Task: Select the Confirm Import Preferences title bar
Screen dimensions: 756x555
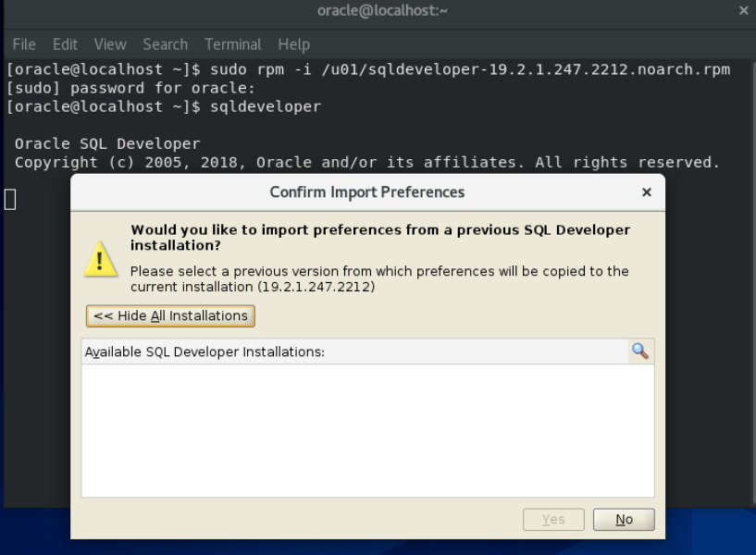Action: click(366, 191)
